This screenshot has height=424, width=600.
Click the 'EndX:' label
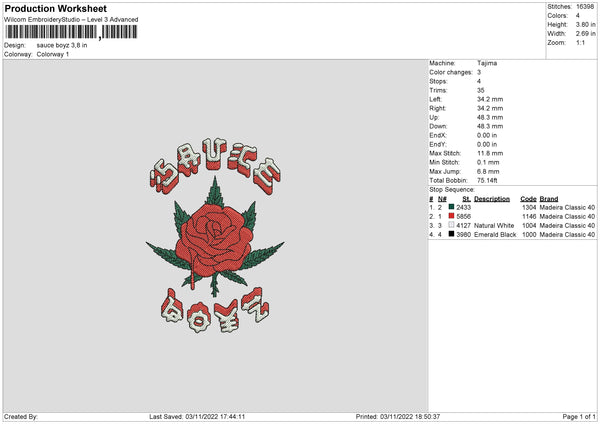click(x=438, y=135)
